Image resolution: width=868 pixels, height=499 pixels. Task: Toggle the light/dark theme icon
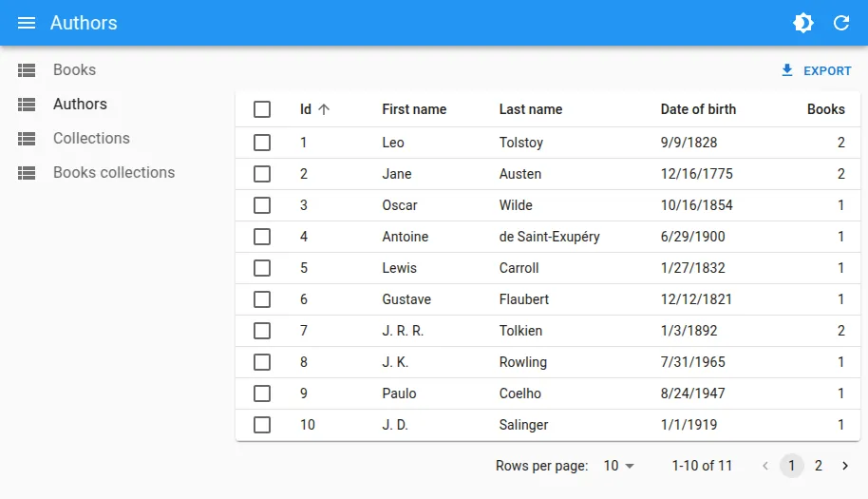(x=803, y=23)
